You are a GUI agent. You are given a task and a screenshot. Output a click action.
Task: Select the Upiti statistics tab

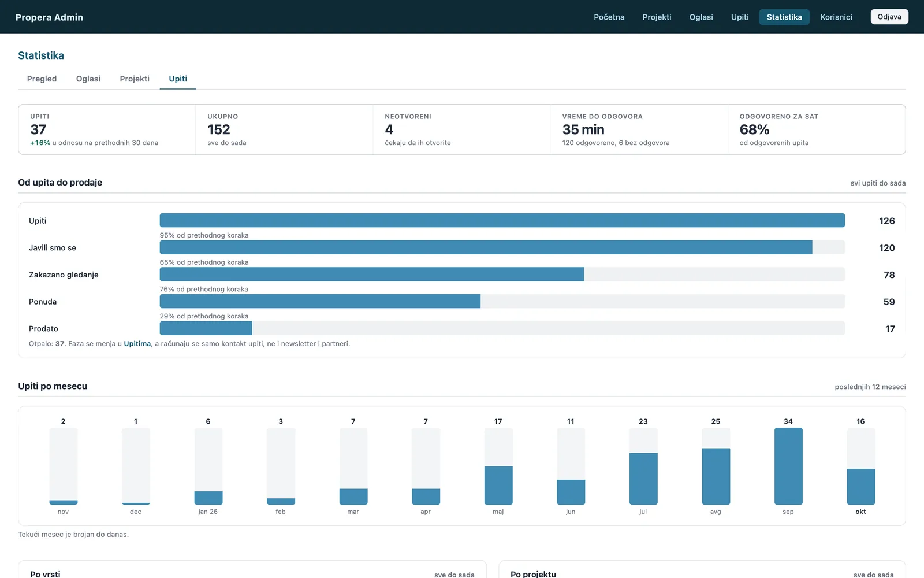point(178,79)
